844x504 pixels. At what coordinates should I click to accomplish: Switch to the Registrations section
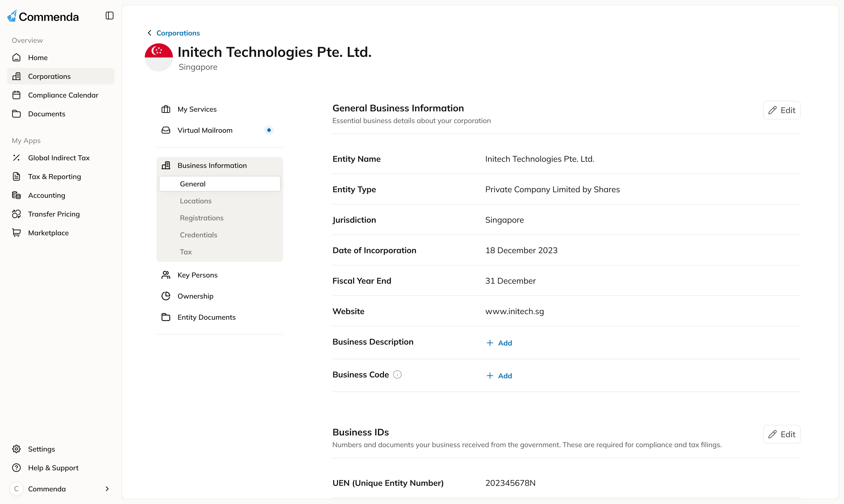201,218
